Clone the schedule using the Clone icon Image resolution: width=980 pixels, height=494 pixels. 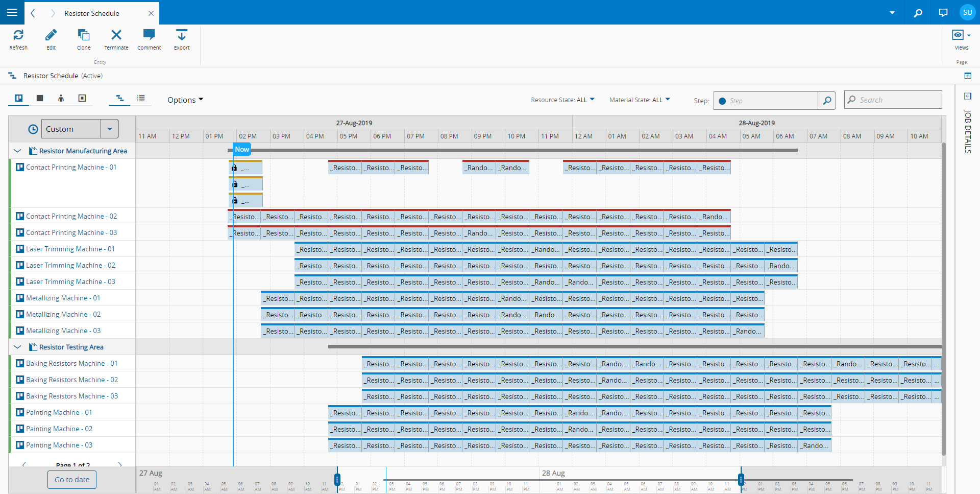pos(84,35)
